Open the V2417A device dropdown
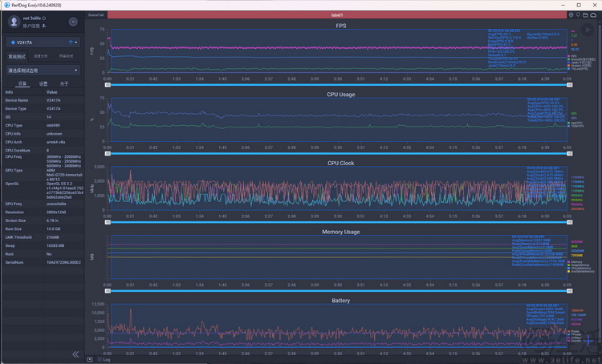The height and width of the screenshot is (364, 602). [43, 42]
